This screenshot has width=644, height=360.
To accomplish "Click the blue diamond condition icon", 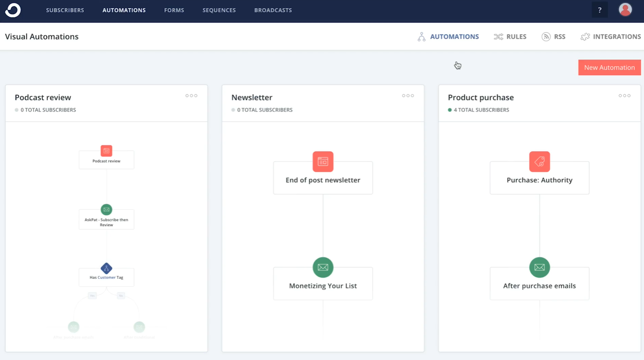I will click(x=106, y=268).
